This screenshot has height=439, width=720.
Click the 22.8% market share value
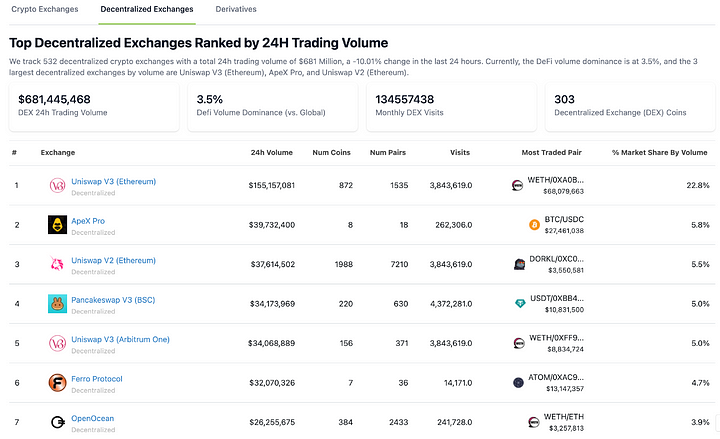click(698, 186)
